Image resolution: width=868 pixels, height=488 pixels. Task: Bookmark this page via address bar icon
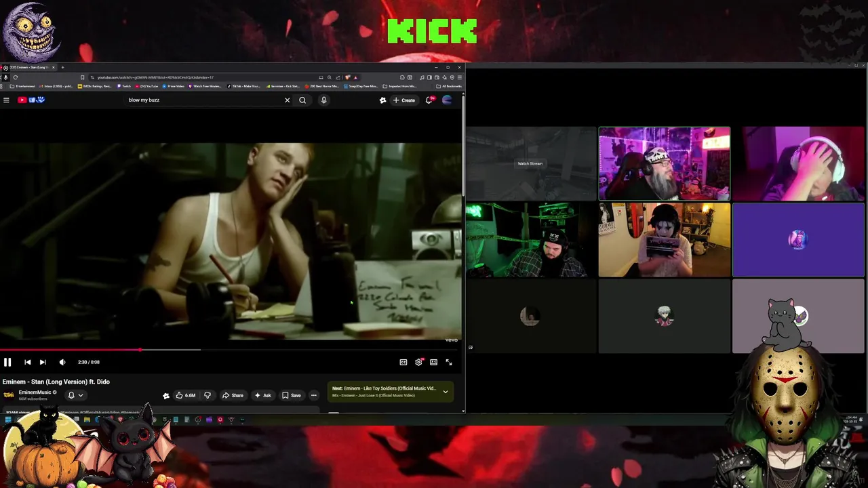click(83, 77)
